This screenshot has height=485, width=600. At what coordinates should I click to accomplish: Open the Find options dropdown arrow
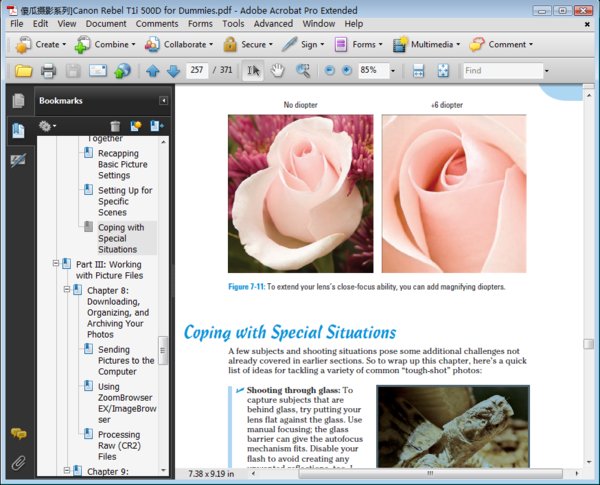[x=547, y=71]
